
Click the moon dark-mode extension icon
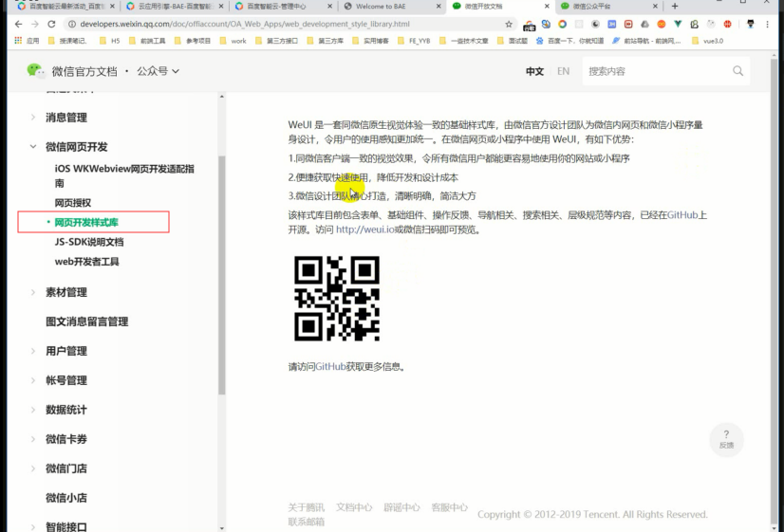tap(595, 24)
